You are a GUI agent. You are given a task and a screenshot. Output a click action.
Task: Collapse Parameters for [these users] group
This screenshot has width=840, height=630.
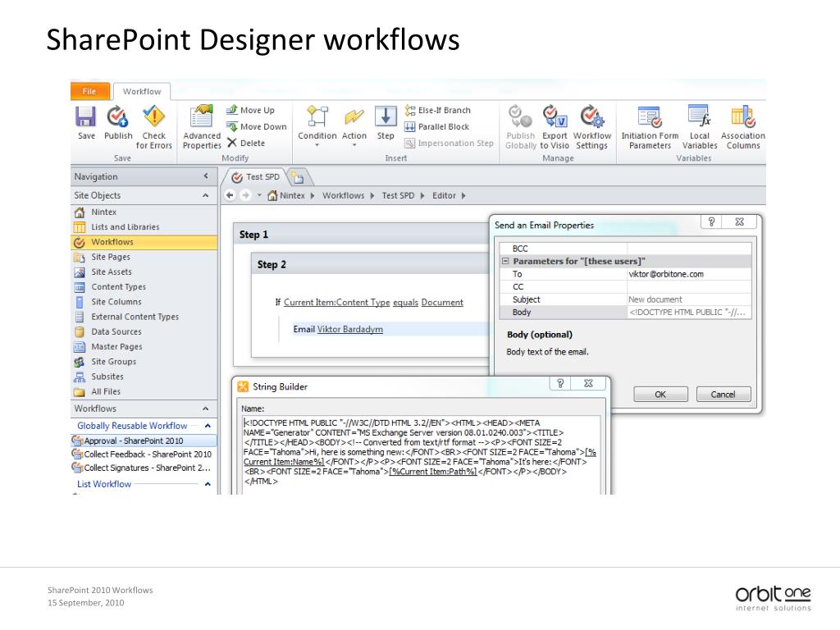[x=504, y=261]
